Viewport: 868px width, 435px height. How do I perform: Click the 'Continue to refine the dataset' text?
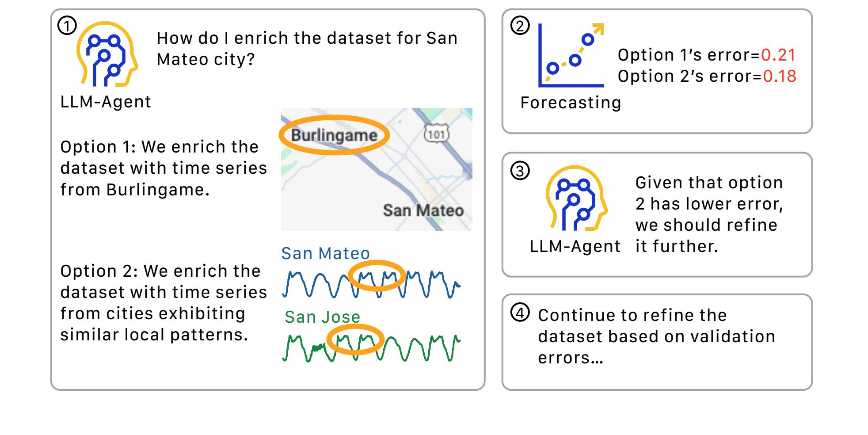pyautogui.click(x=656, y=336)
